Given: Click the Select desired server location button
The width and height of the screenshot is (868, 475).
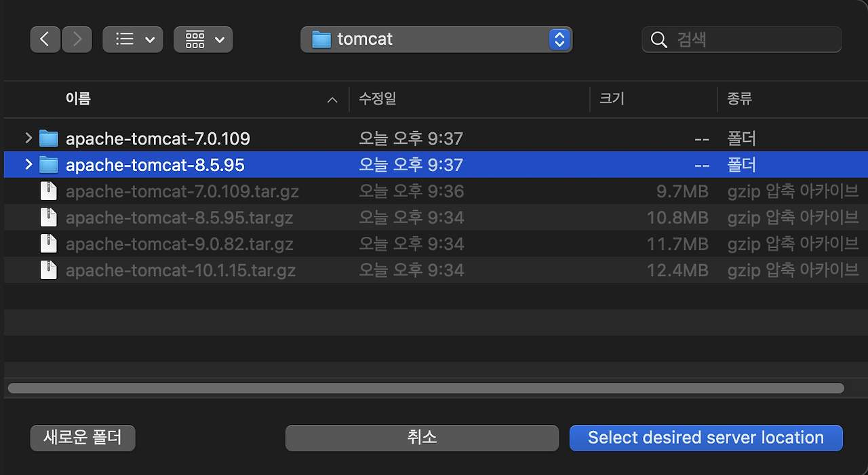Looking at the screenshot, I should [705, 438].
